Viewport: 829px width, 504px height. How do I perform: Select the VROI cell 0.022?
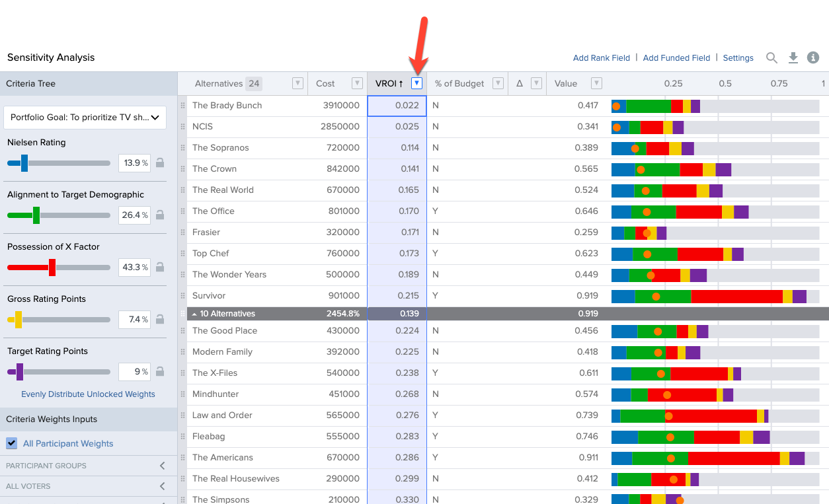point(397,106)
